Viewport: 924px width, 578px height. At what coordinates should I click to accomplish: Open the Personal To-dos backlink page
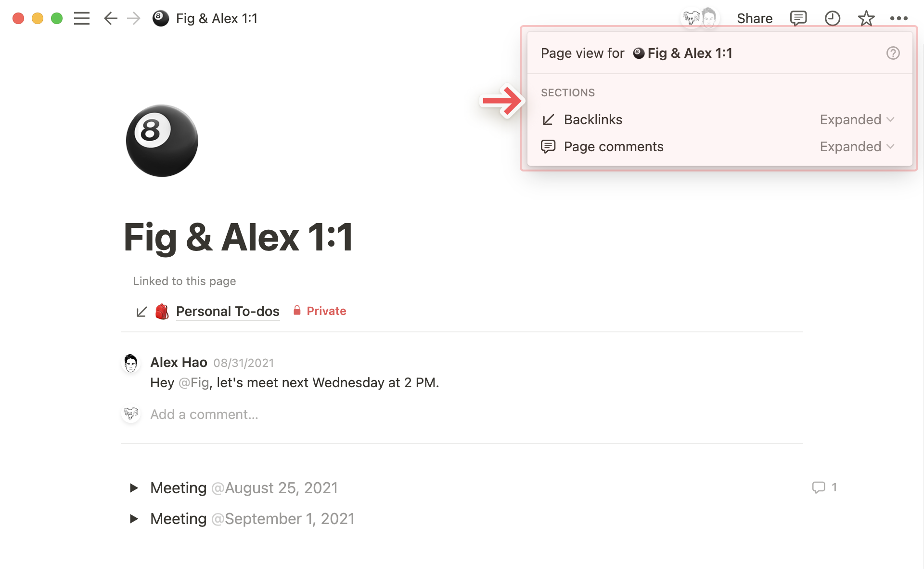pos(228,311)
